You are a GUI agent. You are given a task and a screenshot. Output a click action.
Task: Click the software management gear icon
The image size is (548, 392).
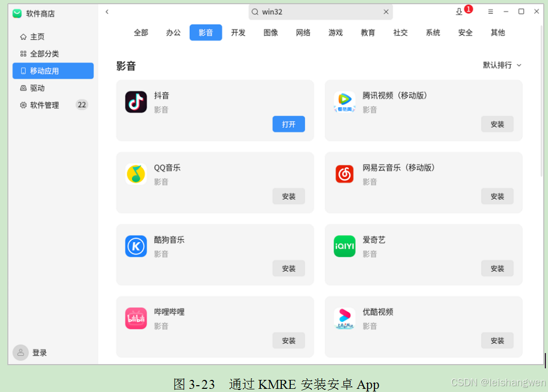[23, 105]
